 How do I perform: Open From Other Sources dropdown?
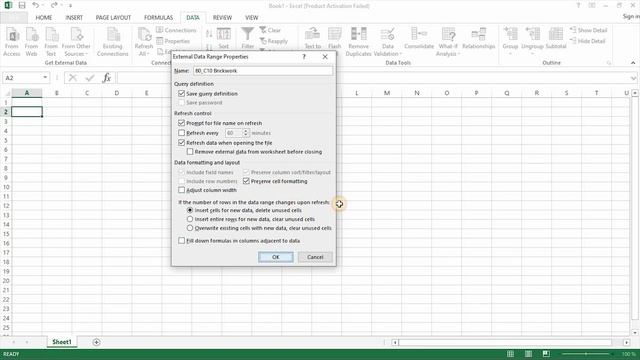click(x=76, y=42)
